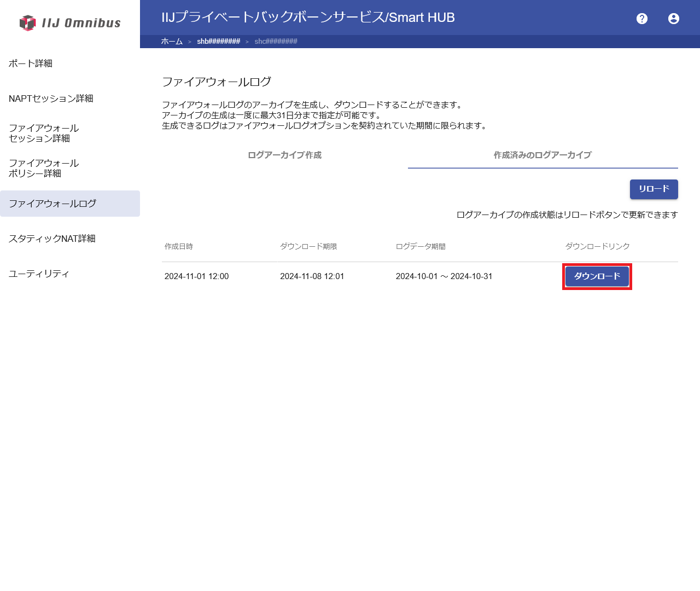Click the リロード button
This screenshot has height=591, width=700.
[x=654, y=189]
